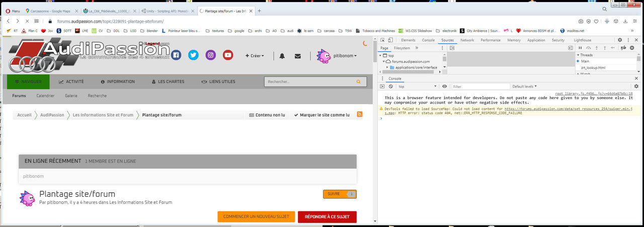This screenshot has width=644, height=227.
Task: Open the ACTIVITÉ menu item
Action: pyautogui.click(x=71, y=82)
